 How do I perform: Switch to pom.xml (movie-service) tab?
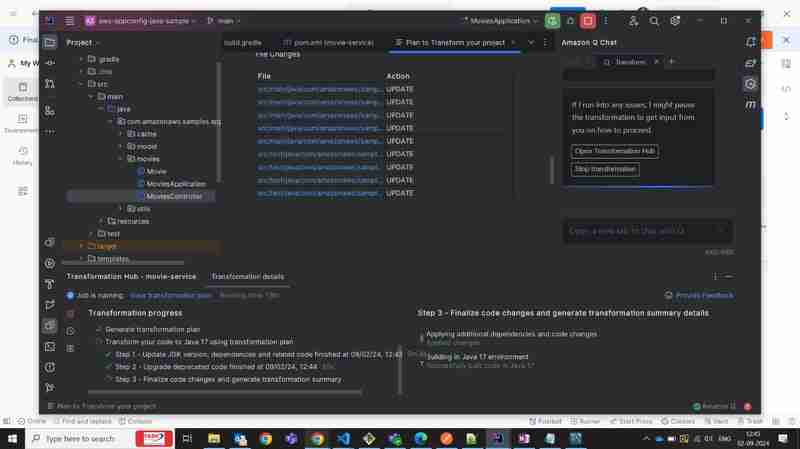tap(329, 43)
